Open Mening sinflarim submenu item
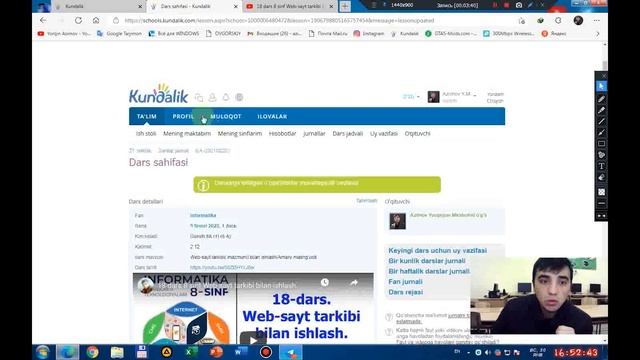 [x=240, y=133]
